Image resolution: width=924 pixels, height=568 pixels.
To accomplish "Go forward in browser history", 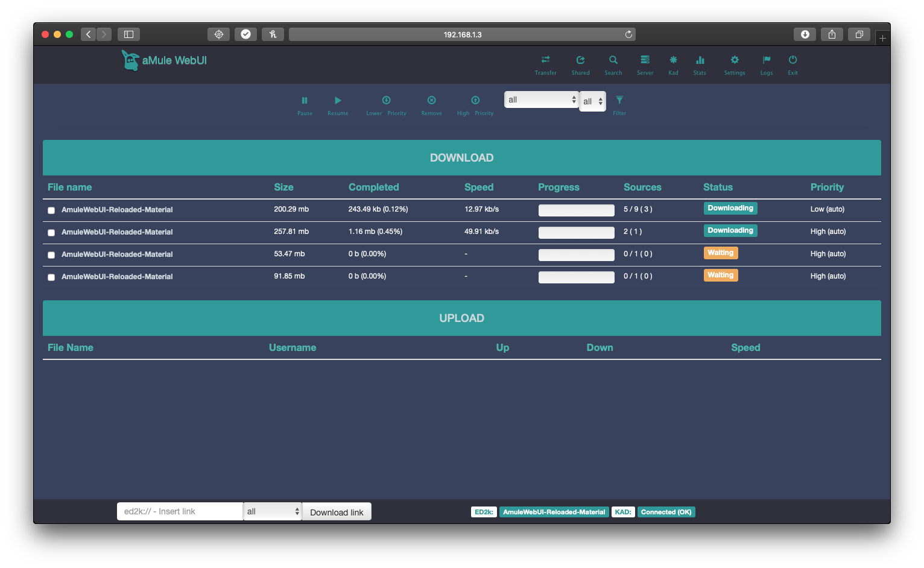I will (104, 34).
